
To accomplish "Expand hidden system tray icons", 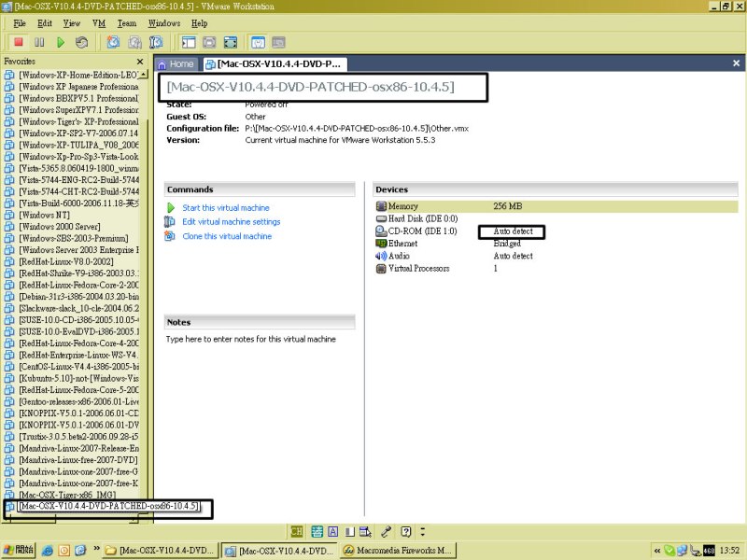I will tap(657, 551).
